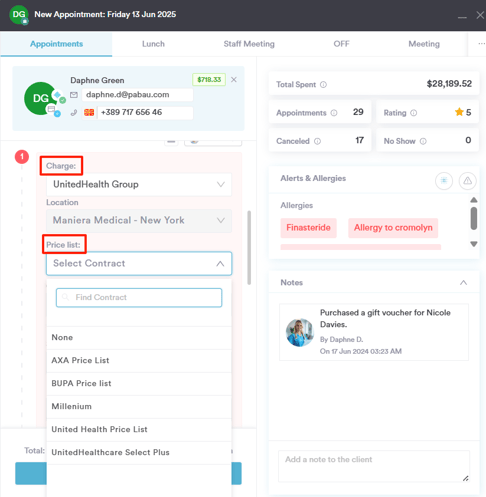Screen dimensions: 486x497
Task: Click the allergies scrollbar down arrow
Action: (x=474, y=244)
